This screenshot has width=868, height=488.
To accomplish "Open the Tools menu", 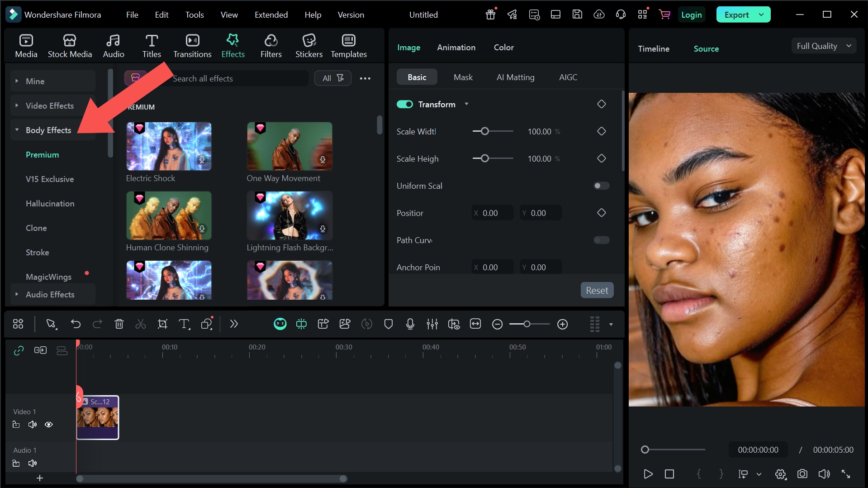I will pos(194,15).
